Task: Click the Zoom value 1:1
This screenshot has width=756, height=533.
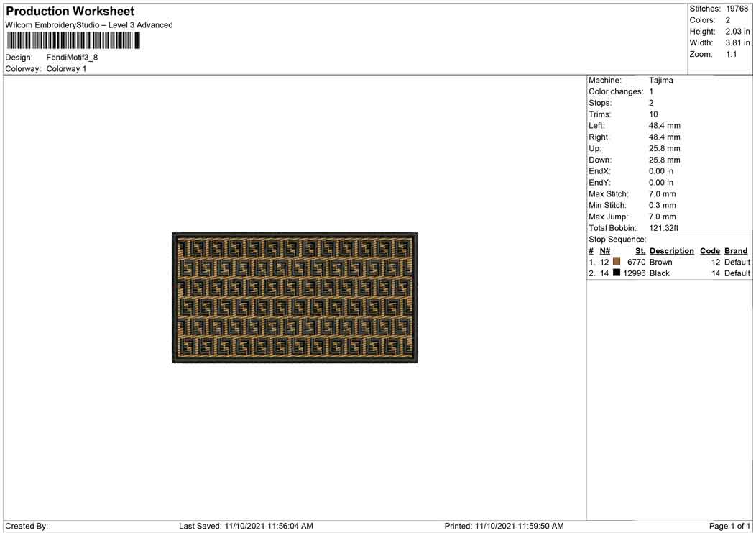Action: pyautogui.click(x=732, y=54)
